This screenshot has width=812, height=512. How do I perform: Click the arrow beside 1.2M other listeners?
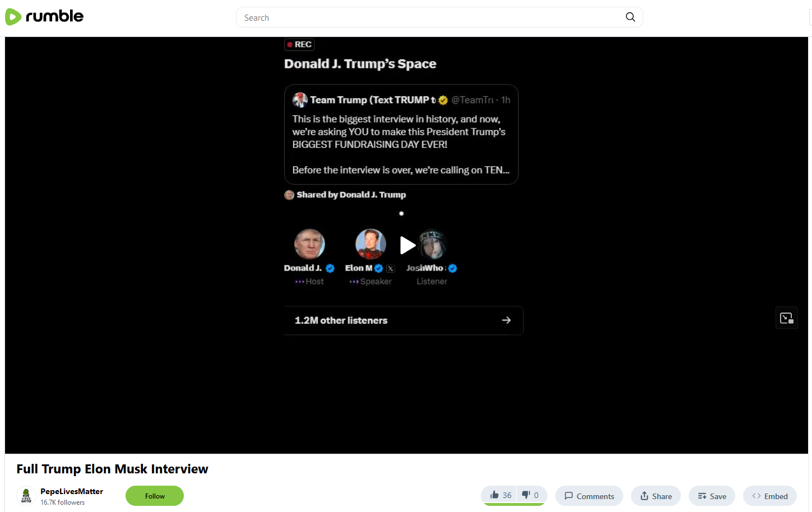pos(507,320)
